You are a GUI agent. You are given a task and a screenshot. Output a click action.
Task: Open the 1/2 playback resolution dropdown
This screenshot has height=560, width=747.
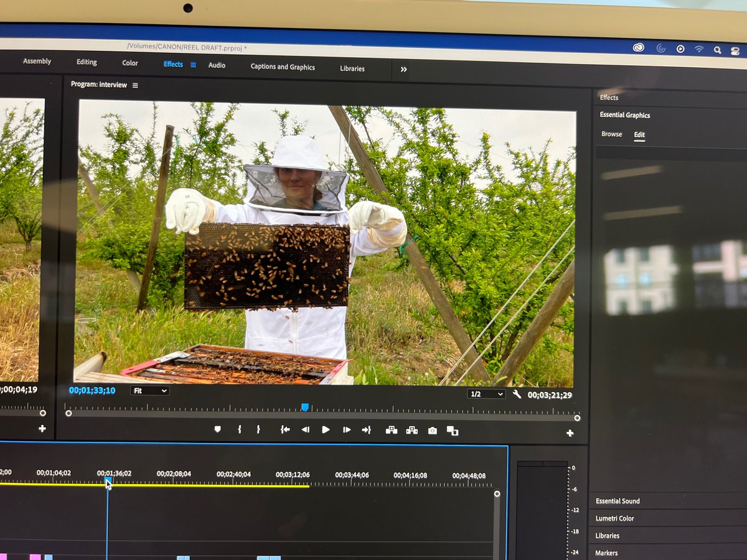486,393
